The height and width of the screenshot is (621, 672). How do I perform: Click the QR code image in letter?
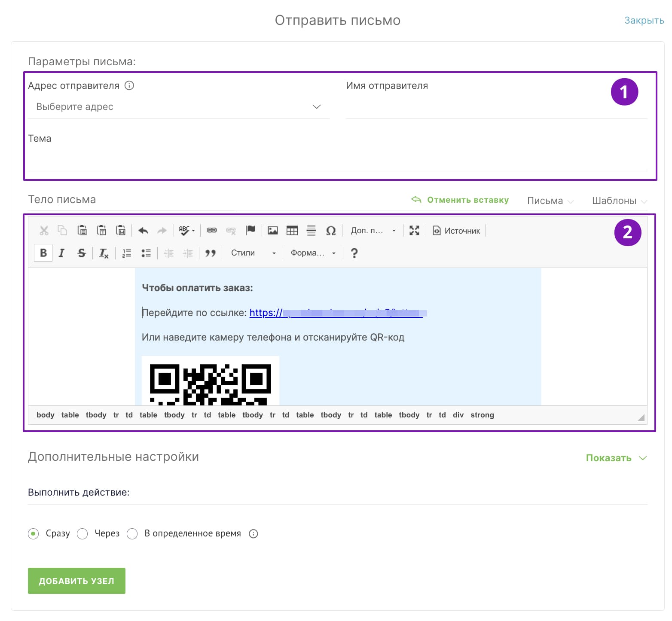pyautogui.click(x=211, y=381)
